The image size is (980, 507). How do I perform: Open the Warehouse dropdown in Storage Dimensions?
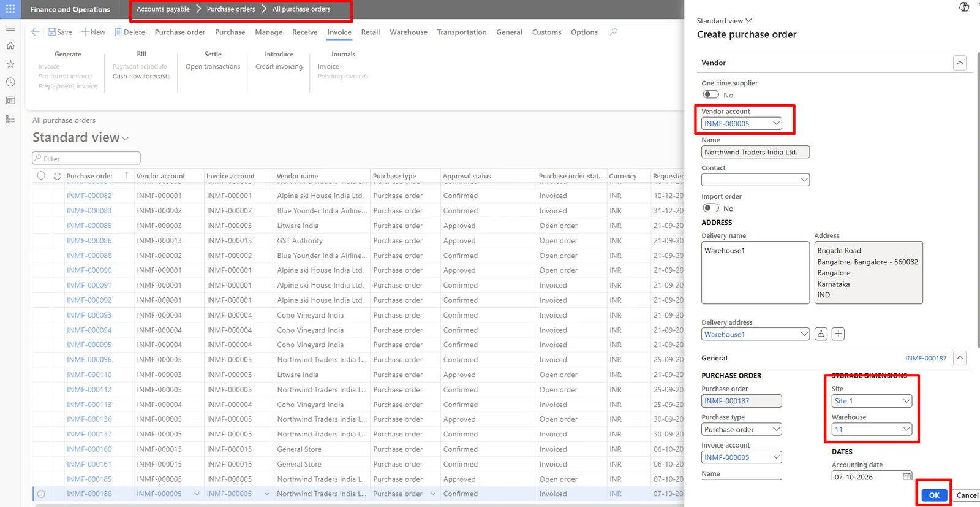tap(907, 429)
